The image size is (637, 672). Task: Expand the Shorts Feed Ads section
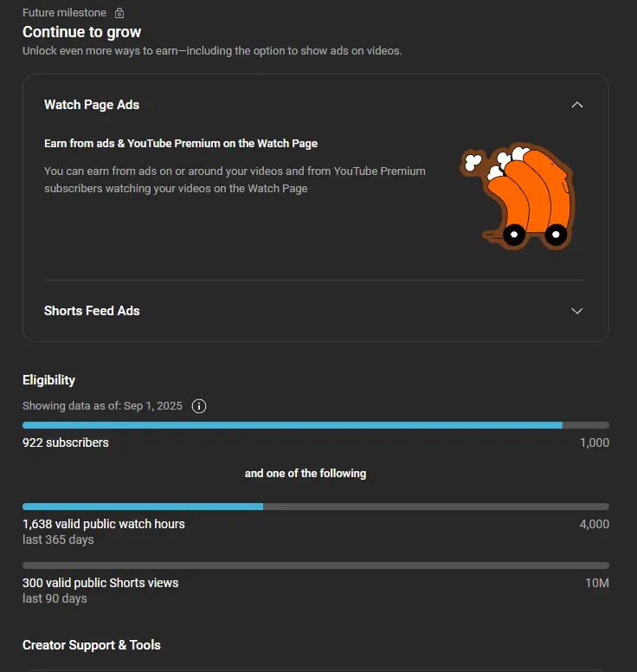(x=577, y=311)
